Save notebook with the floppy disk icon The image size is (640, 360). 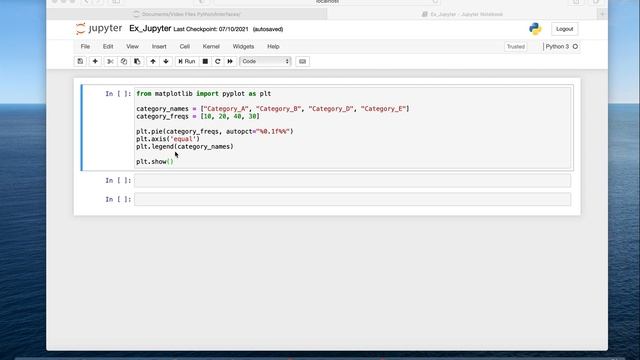pos(80,61)
